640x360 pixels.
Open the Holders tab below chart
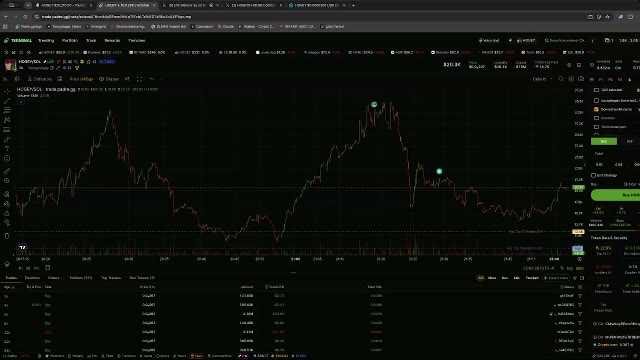click(81, 278)
